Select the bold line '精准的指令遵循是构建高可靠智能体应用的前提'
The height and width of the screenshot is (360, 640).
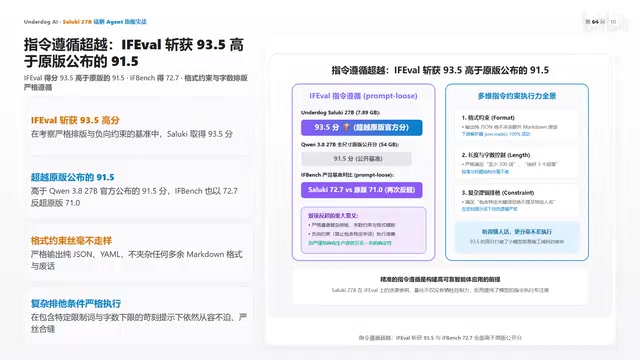(x=440, y=280)
